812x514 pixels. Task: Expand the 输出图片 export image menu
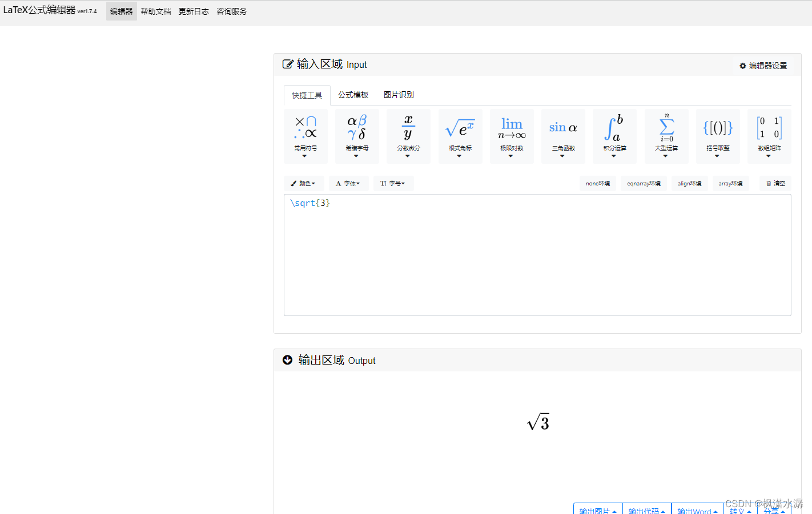pyautogui.click(x=598, y=509)
